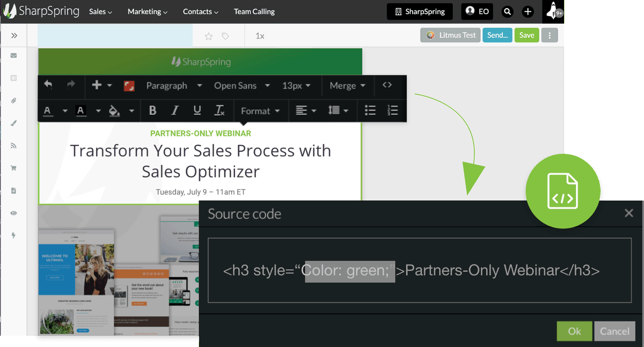Expand the left sidebar double-chevron
Viewport: 644px width, 347px height.
click(14, 35)
